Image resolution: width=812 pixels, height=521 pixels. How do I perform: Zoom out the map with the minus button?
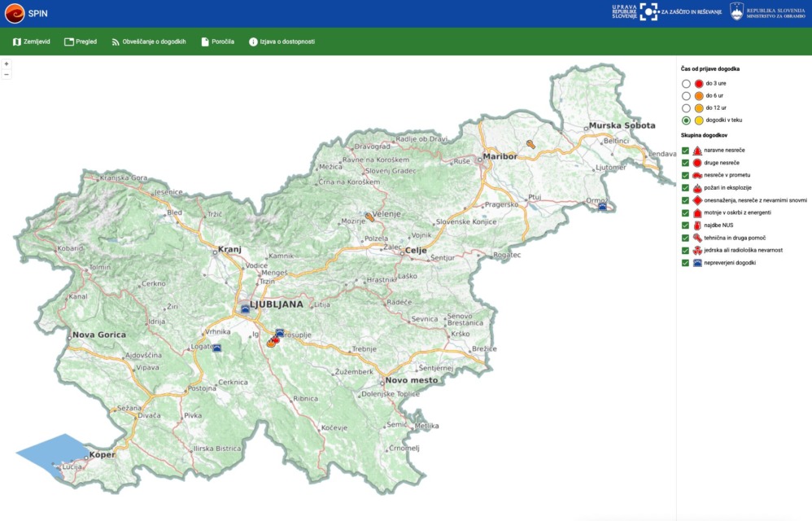pyautogui.click(x=7, y=75)
